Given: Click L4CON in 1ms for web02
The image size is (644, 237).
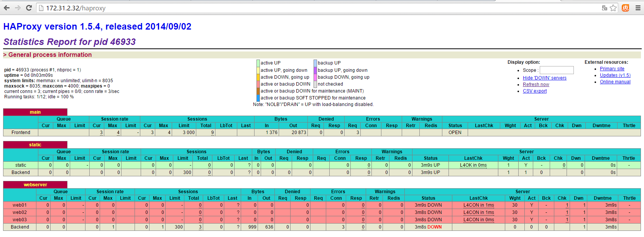Looking at the screenshot, I should (x=479, y=212).
